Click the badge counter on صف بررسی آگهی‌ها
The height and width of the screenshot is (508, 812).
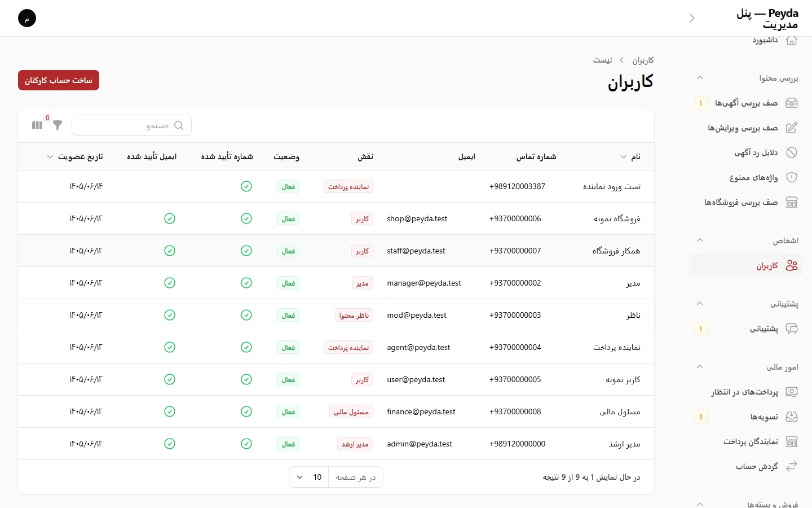point(701,103)
